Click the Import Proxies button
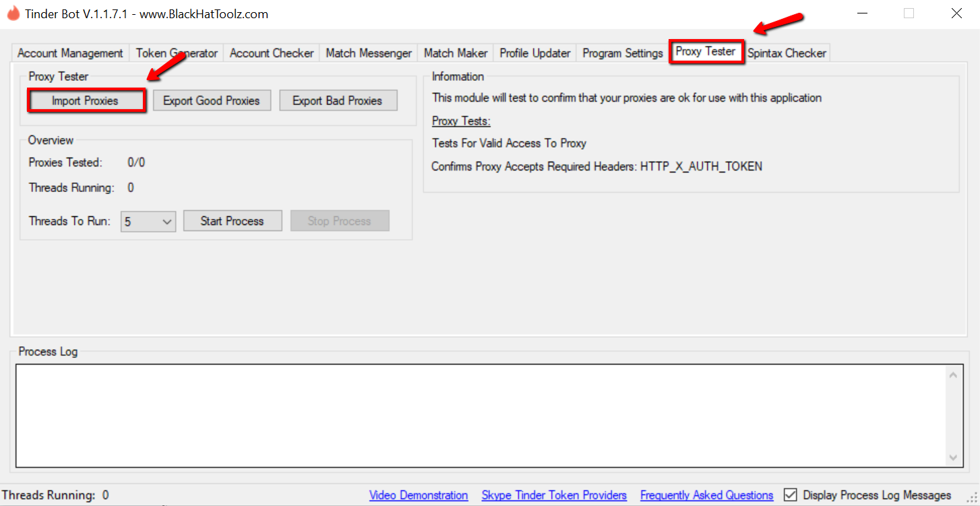 85,100
